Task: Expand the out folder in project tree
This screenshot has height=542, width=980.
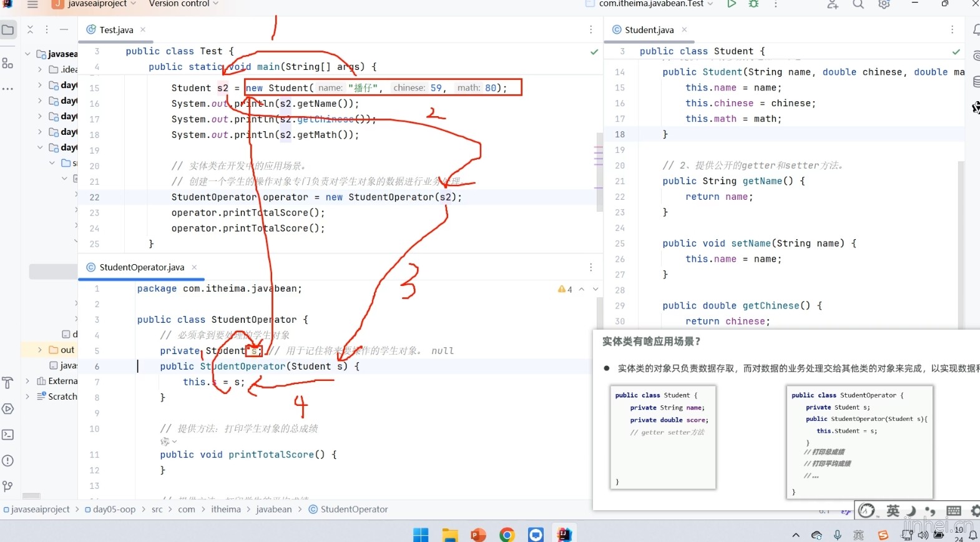Action: click(x=40, y=350)
